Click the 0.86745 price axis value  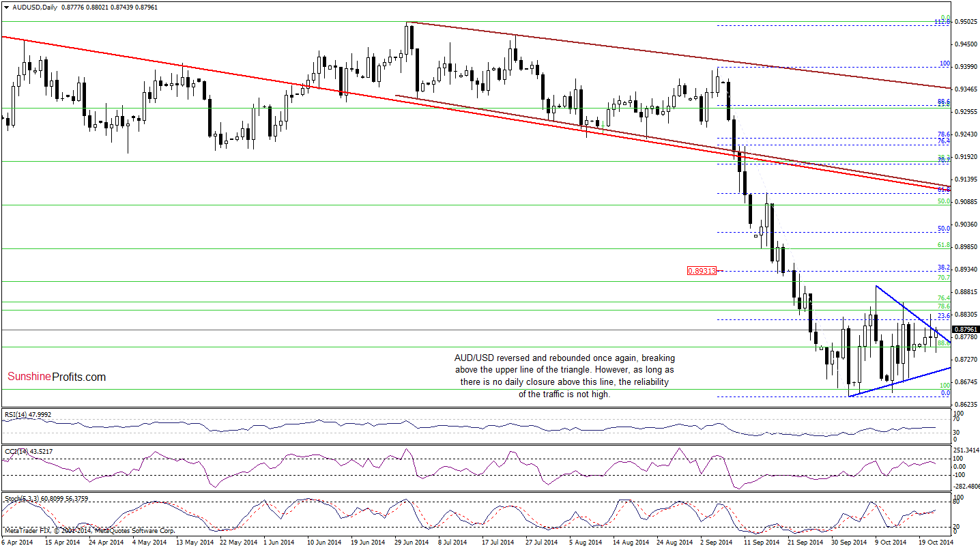tap(965, 382)
